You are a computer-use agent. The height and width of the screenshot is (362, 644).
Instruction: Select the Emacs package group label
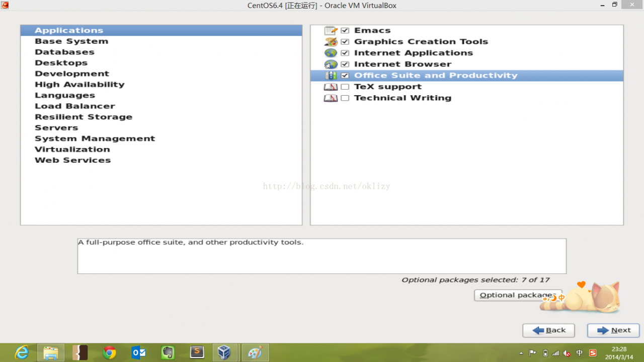click(x=372, y=31)
